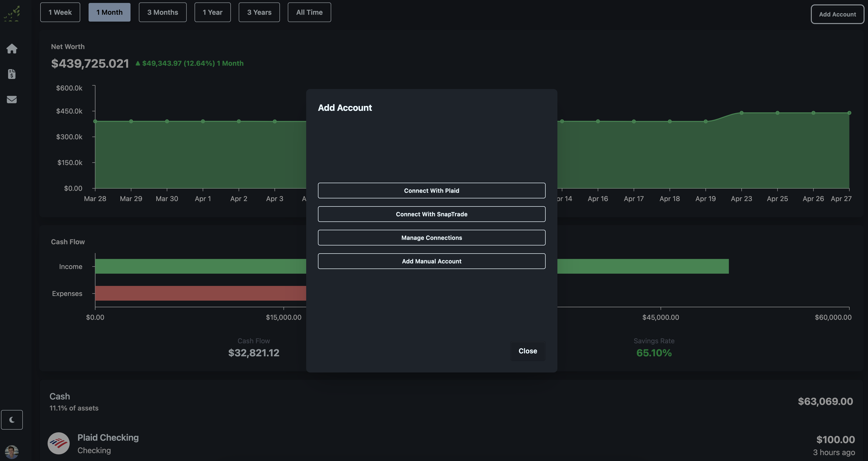
Task: Open the envelope messages icon in sidebar
Action: 12,99
